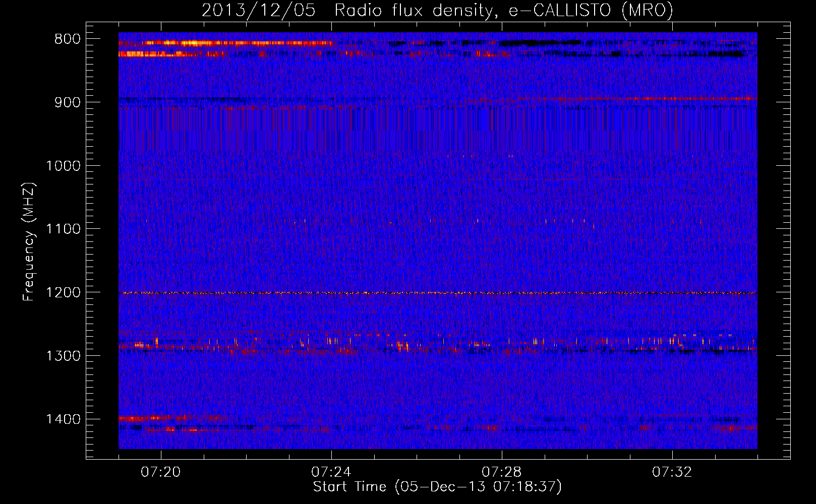Screen dimensions: 816x504
Task: Click the 'Start Time (05-Dec-13 07:18:37)' label
Action: [x=437, y=487]
